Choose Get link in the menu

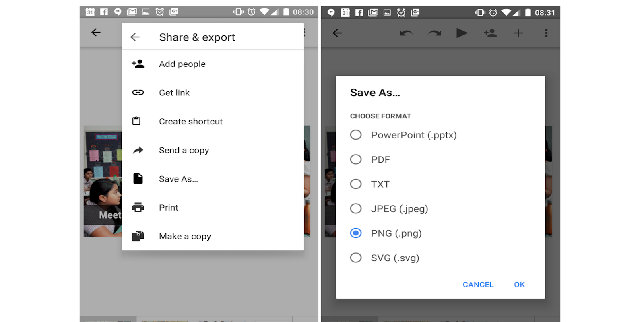pos(174,93)
